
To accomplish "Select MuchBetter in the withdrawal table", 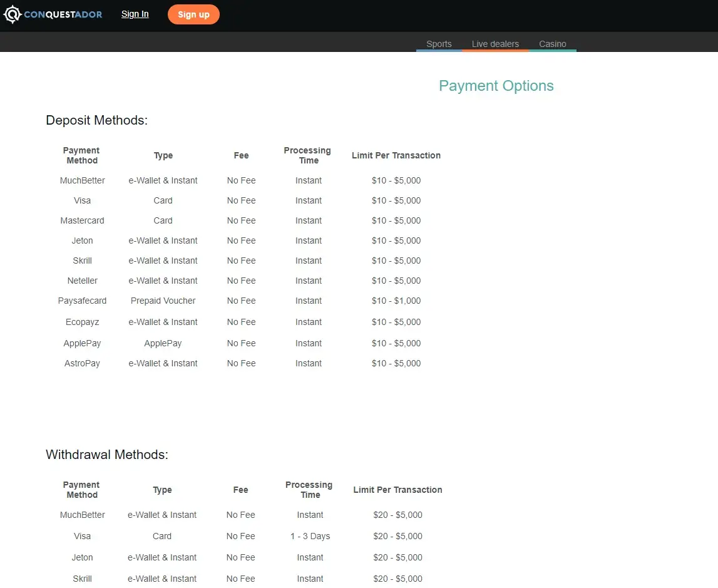I will pos(83,515).
